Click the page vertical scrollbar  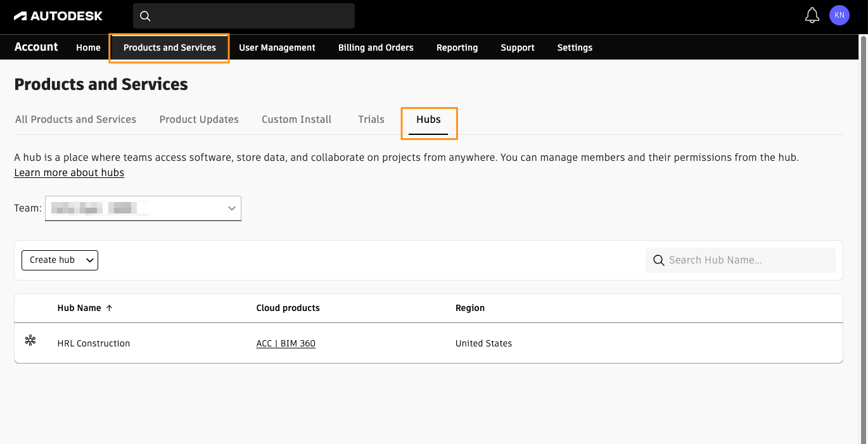[863, 239]
